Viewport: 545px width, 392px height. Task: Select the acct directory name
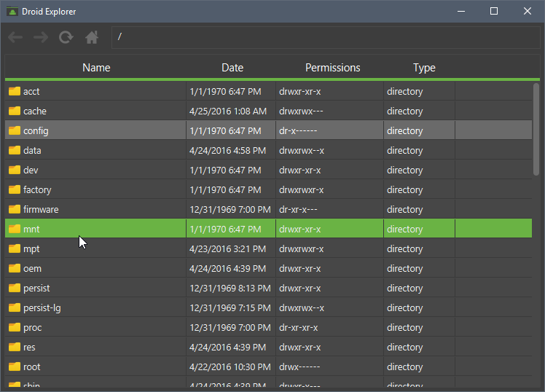tap(31, 91)
